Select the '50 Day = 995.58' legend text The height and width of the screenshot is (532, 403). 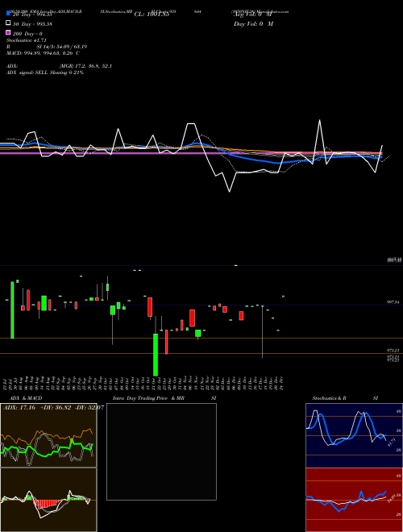(32, 24)
